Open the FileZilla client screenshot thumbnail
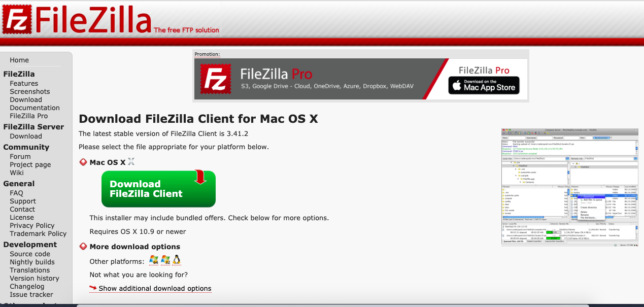The width and height of the screenshot is (644, 307). click(x=570, y=188)
